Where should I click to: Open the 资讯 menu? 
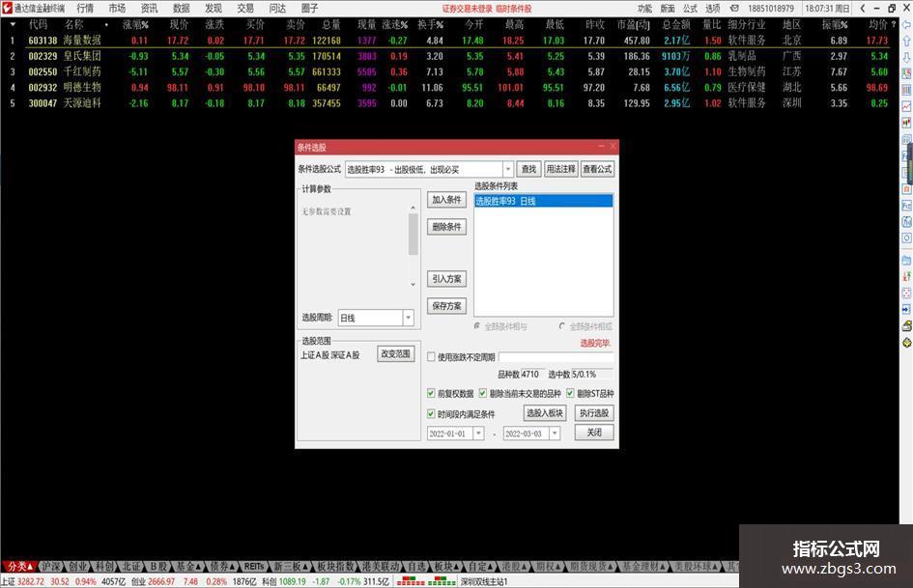149,8
